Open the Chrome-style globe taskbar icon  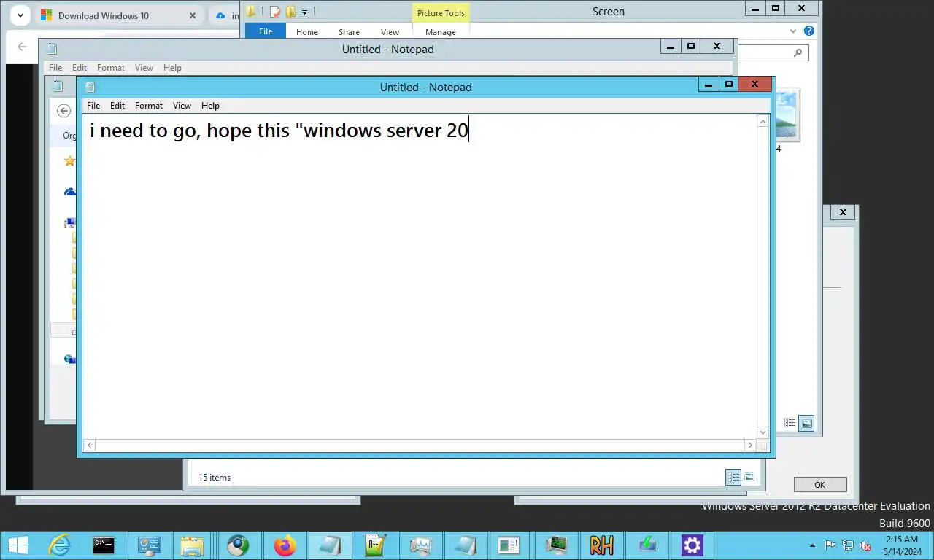click(x=238, y=545)
